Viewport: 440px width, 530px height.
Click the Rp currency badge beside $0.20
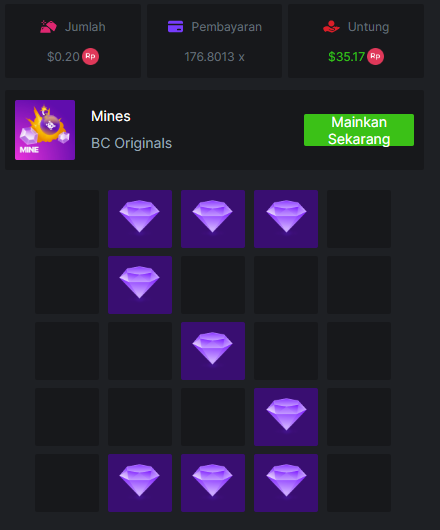coord(90,56)
